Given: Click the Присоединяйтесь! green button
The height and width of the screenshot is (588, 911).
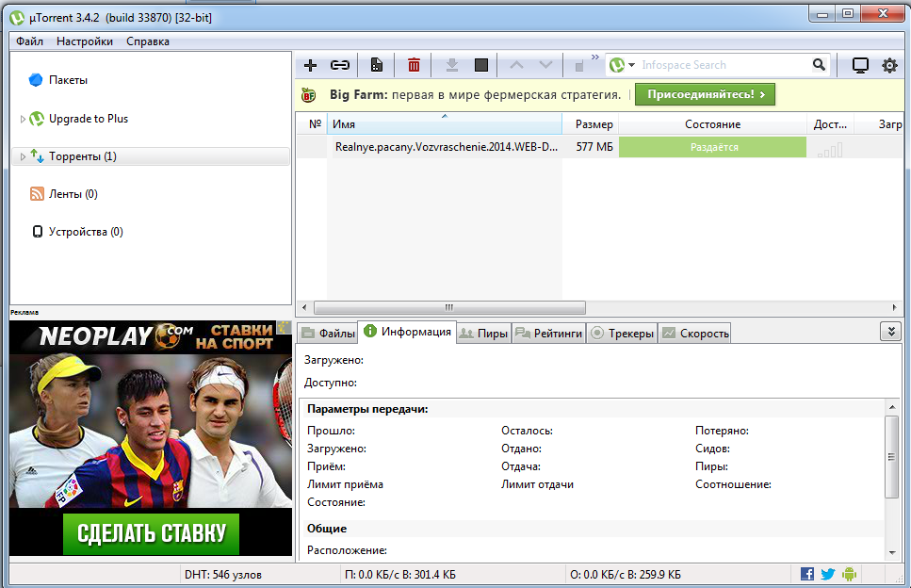Looking at the screenshot, I should (x=705, y=94).
